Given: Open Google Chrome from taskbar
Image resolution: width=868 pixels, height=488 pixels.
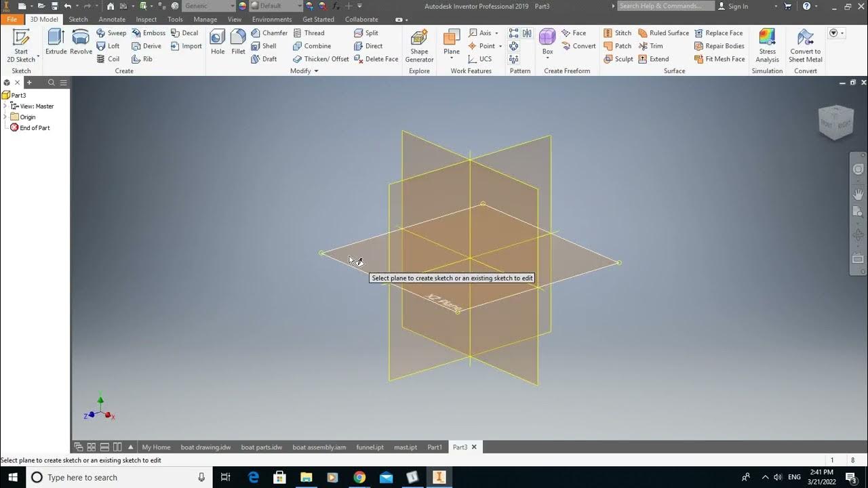Looking at the screenshot, I should pyautogui.click(x=359, y=477).
